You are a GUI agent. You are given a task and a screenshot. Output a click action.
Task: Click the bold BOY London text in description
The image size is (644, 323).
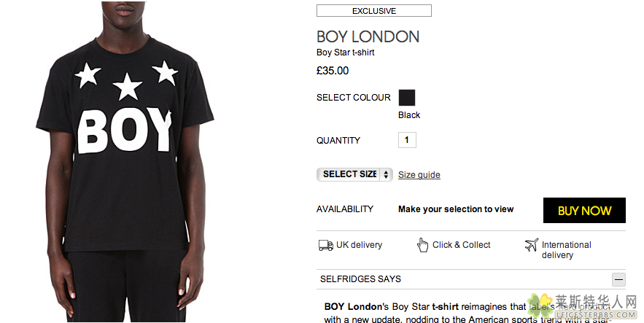pyautogui.click(x=354, y=306)
